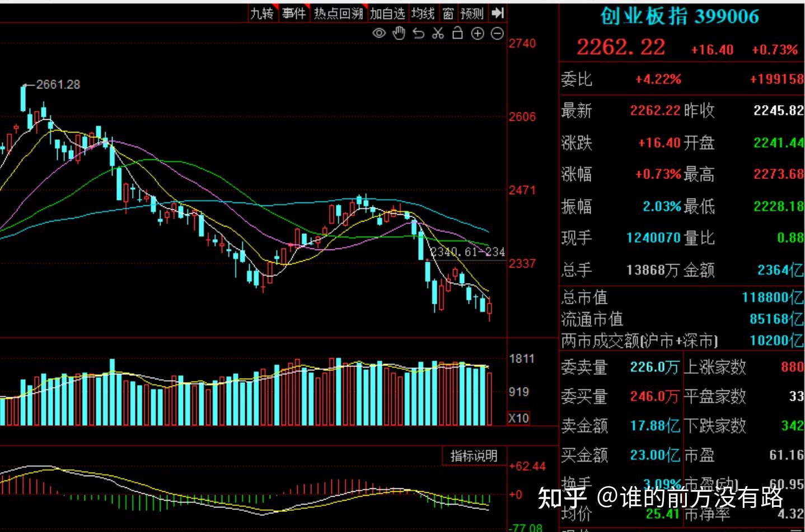Zoom out with the minus circle icon

point(497,34)
